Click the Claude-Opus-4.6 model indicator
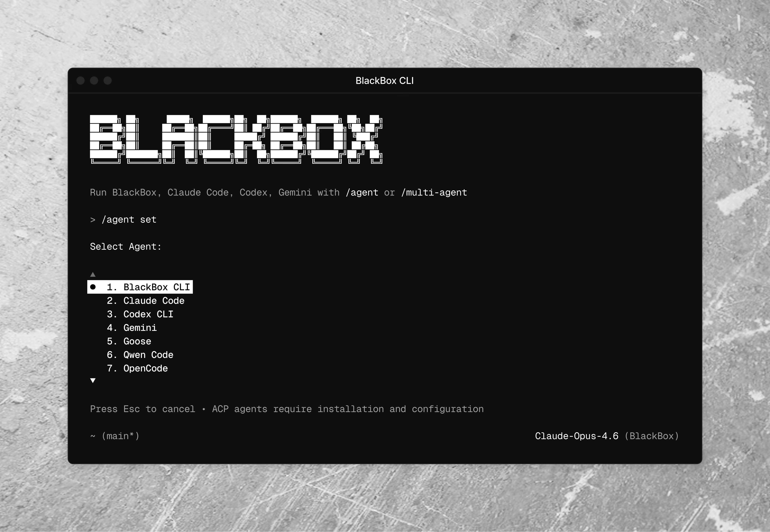This screenshot has width=770, height=532. click(x=577, y=436)
